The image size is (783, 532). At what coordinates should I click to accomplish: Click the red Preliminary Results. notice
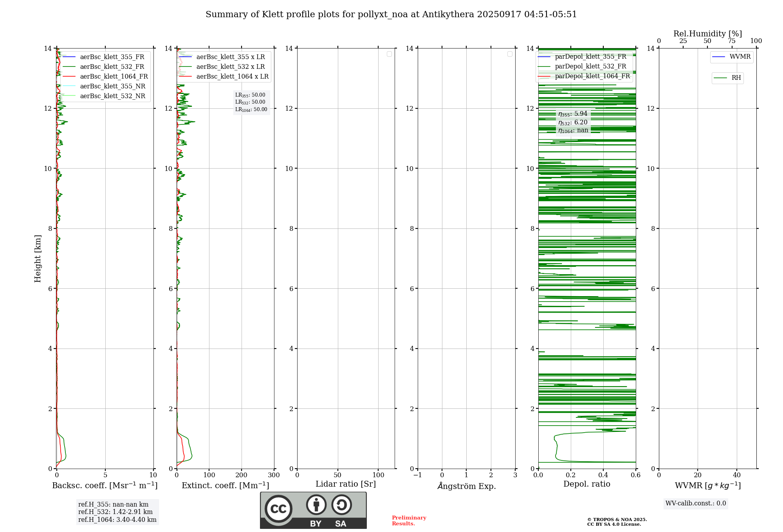click(x=409, y=521)
